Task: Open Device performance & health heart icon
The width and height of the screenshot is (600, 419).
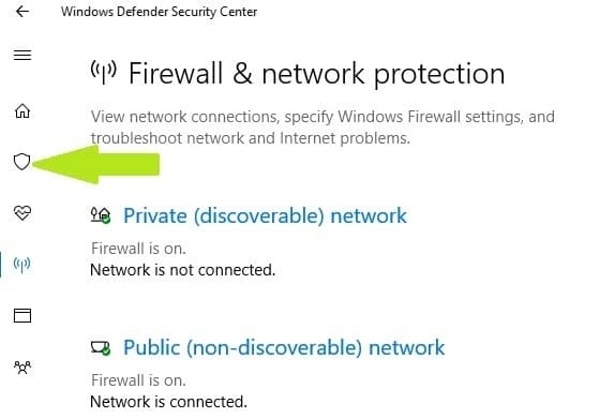Action: [x=22, y=213]
